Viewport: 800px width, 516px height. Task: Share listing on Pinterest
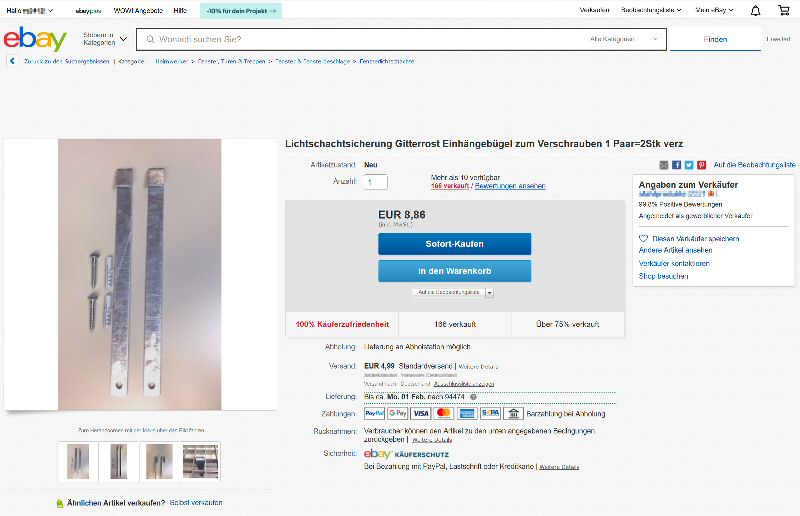tap(702, 165)
